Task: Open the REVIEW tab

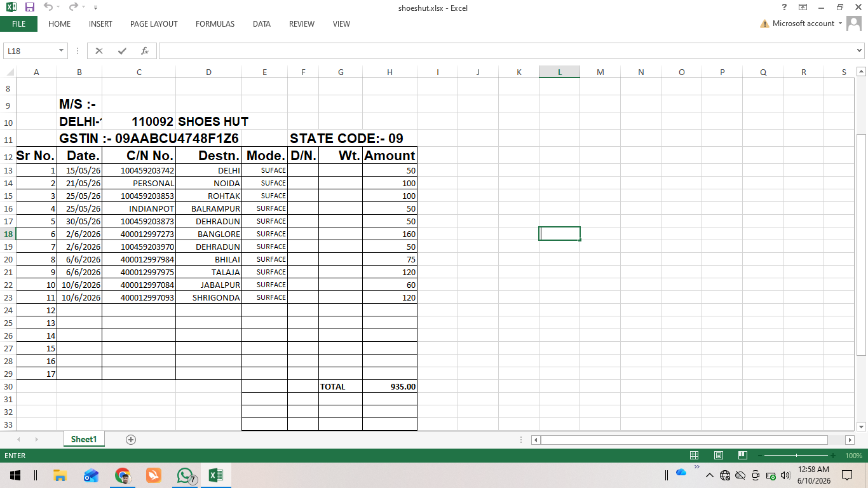Action: click(x=302, y=24)
